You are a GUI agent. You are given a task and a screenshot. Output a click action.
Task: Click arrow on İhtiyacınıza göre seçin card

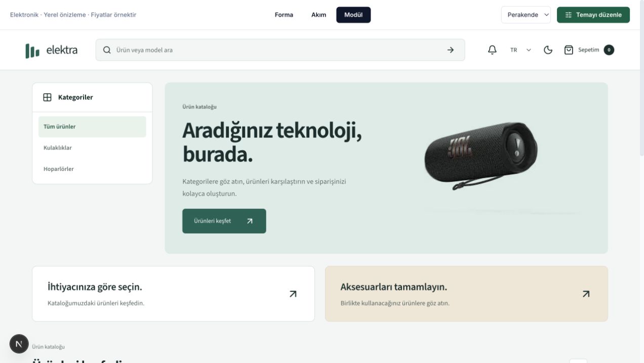(293, 294)
